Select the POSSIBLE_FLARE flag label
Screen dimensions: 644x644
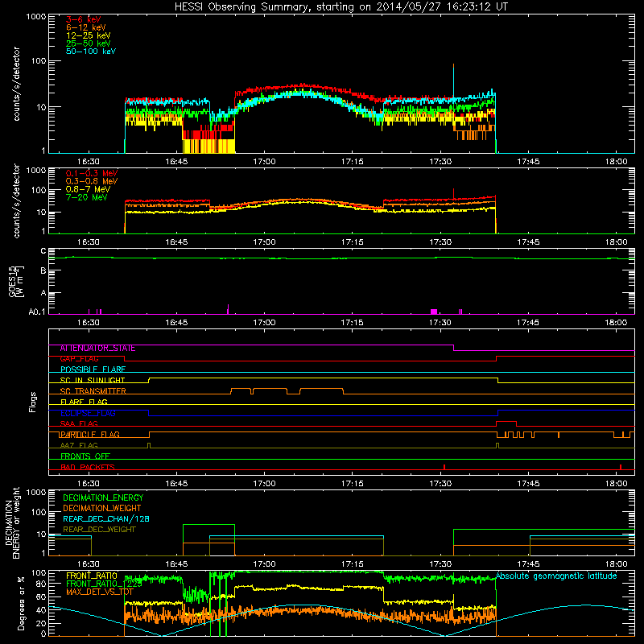(x=93, y=369)
